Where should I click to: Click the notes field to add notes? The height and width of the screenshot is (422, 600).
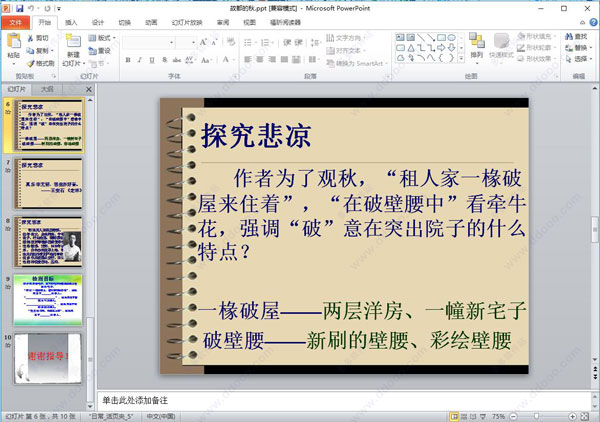[343, 401]
